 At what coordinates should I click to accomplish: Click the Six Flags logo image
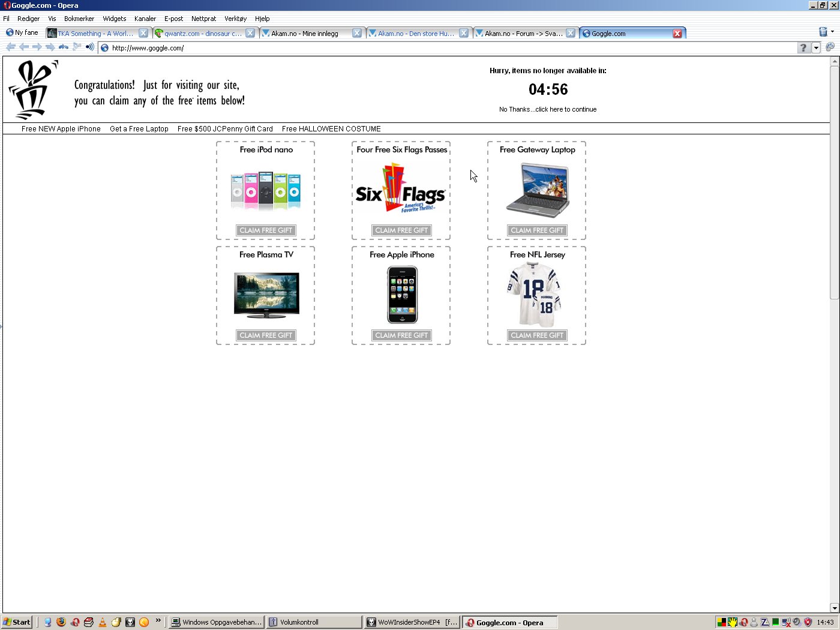(401, 188)
